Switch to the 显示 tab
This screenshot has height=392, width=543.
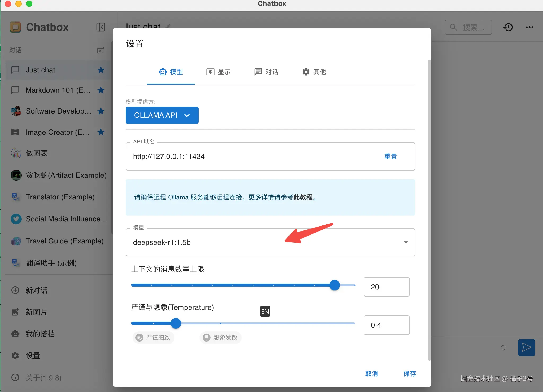point(218,72)
